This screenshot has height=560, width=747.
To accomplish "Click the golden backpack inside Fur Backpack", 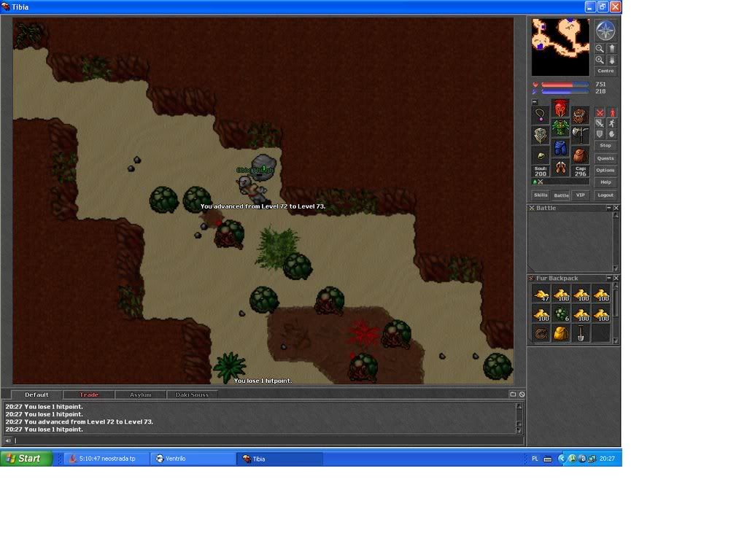I will point(561,334).
